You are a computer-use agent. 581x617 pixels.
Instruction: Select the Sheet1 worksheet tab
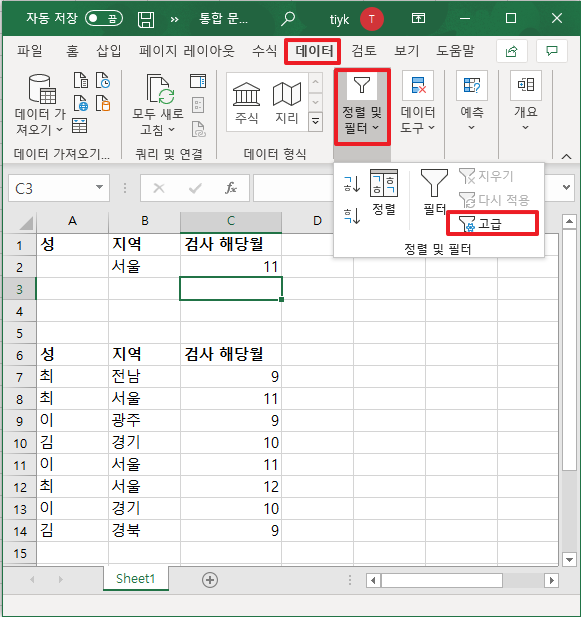pos(136,578)
